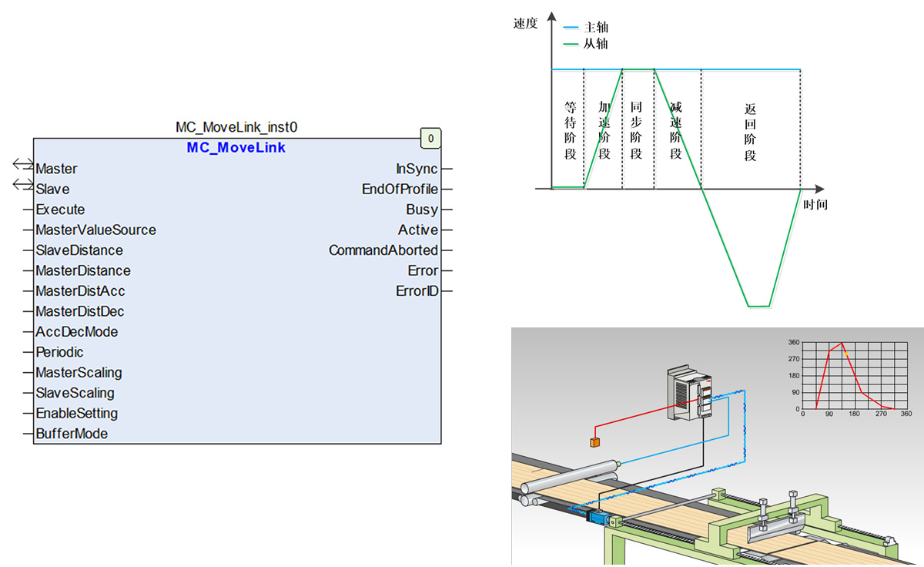Select the SlaveScaling input
This screenshot has width=924, height=567.
pos(75,393)
